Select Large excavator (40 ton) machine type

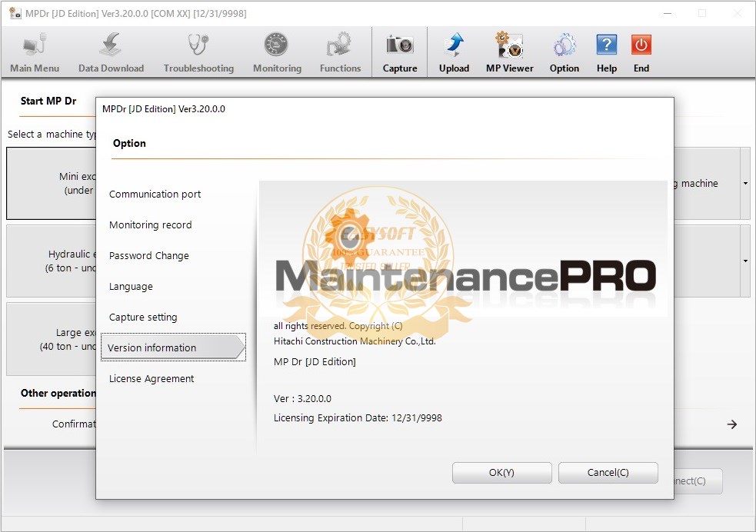pyautogui.click(x=51, y=339)
